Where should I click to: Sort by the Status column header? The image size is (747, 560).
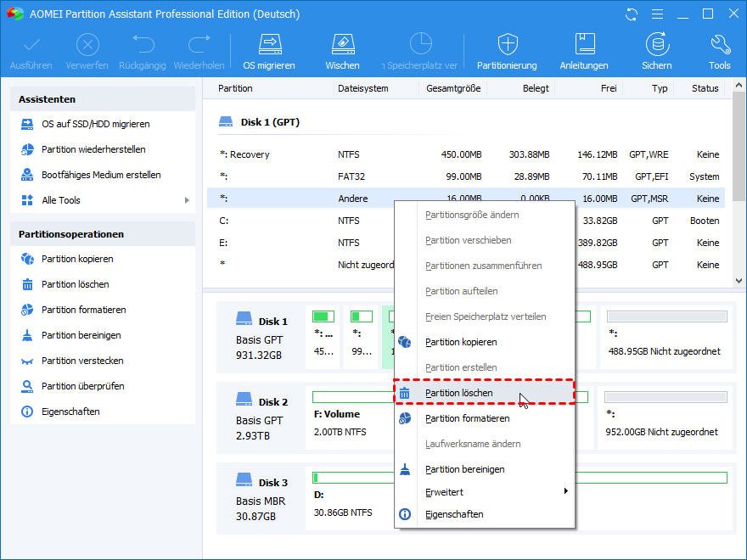(705, 88)
